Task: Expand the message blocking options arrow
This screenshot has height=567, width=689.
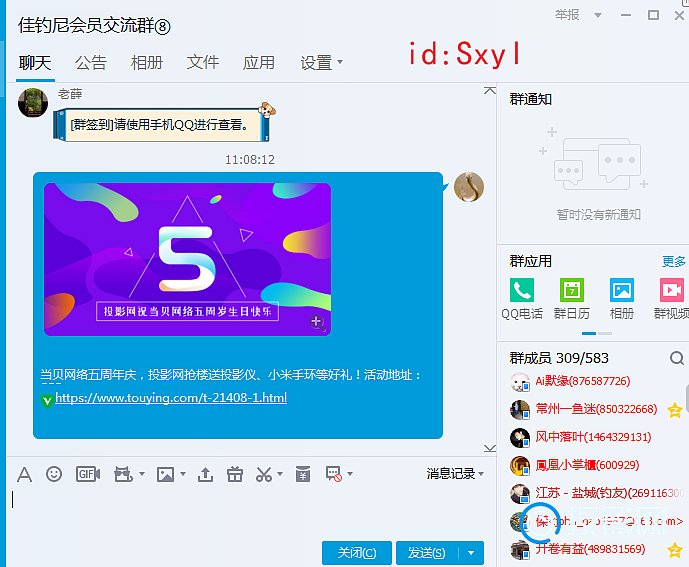Action: click(x=350, y=474)
